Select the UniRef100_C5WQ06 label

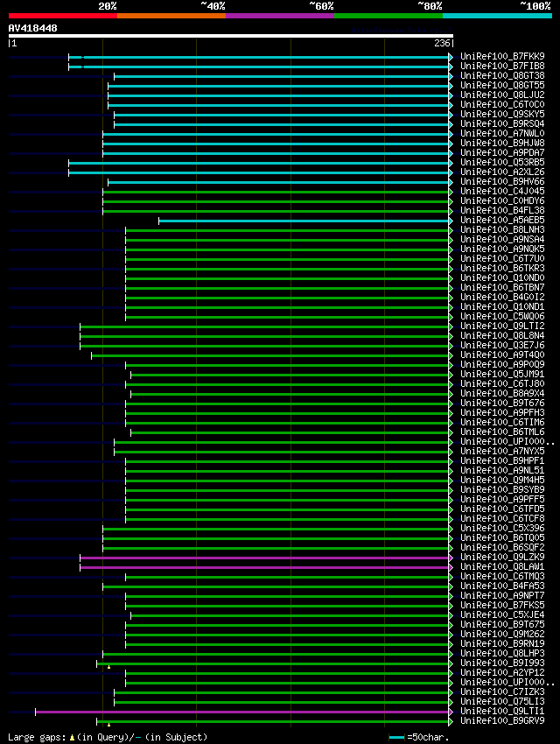pyautogui.click(x=502, y=317)
